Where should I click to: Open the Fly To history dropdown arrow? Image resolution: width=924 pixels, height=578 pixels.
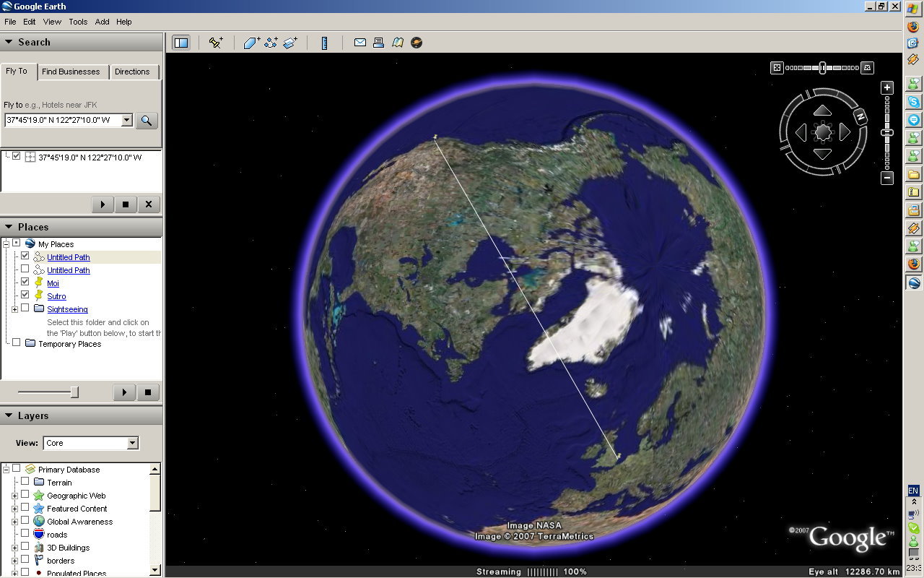127,120
